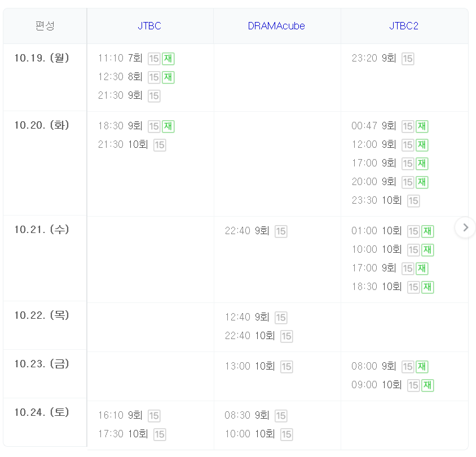Click green 재 badge on 08:00 row
This screenshot has width=476, height=457.
422,367
